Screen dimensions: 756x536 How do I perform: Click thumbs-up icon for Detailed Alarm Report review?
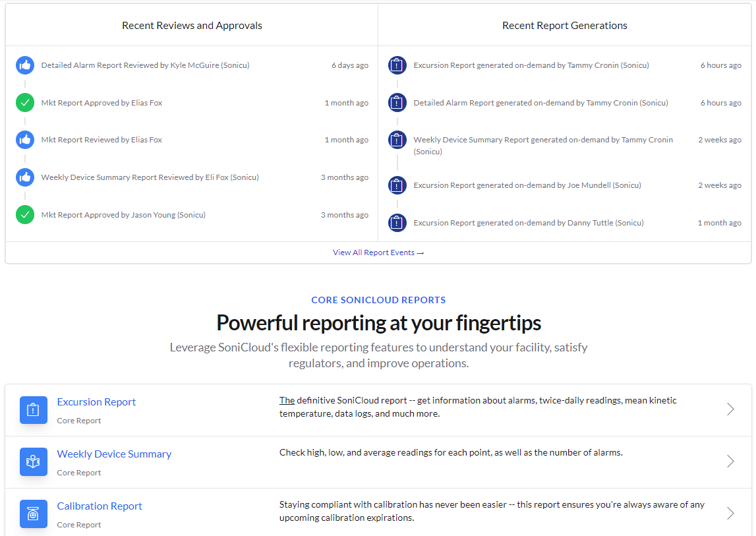click(x=25, y=65)
